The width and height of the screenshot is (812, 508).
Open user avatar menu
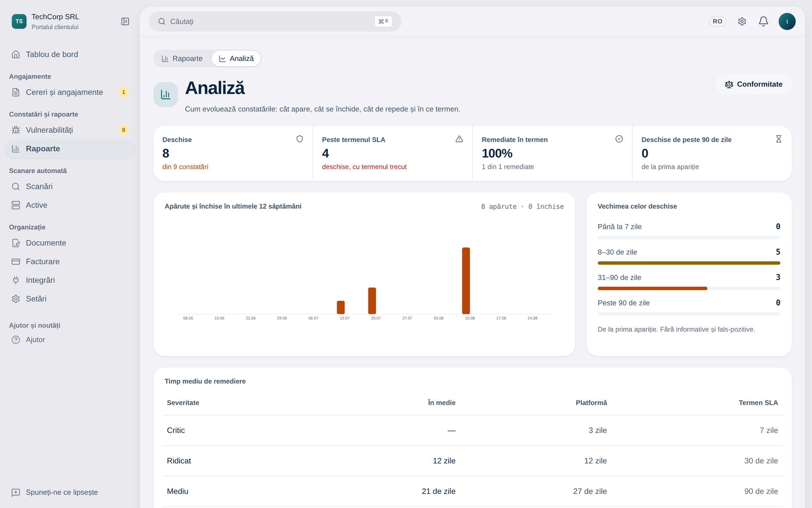click(x=787, y=21)
